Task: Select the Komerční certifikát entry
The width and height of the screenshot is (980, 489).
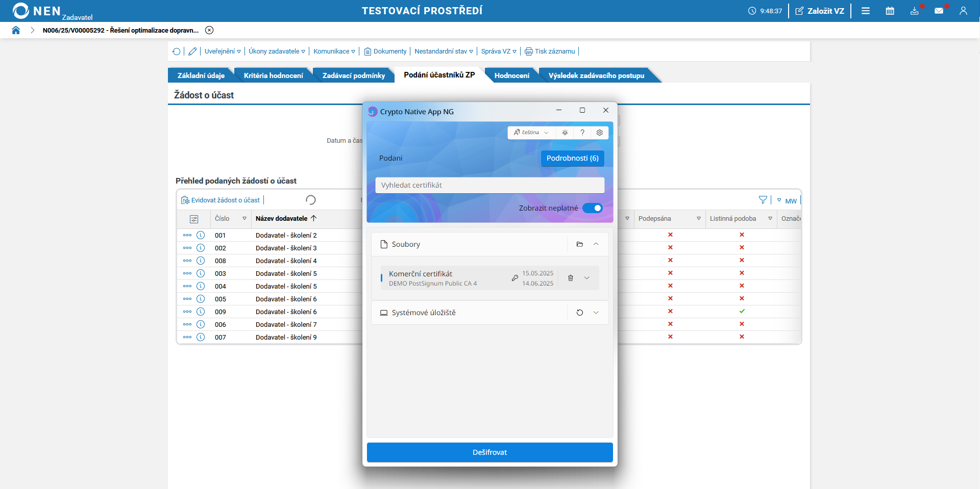Action: click(x=490, y=278)
